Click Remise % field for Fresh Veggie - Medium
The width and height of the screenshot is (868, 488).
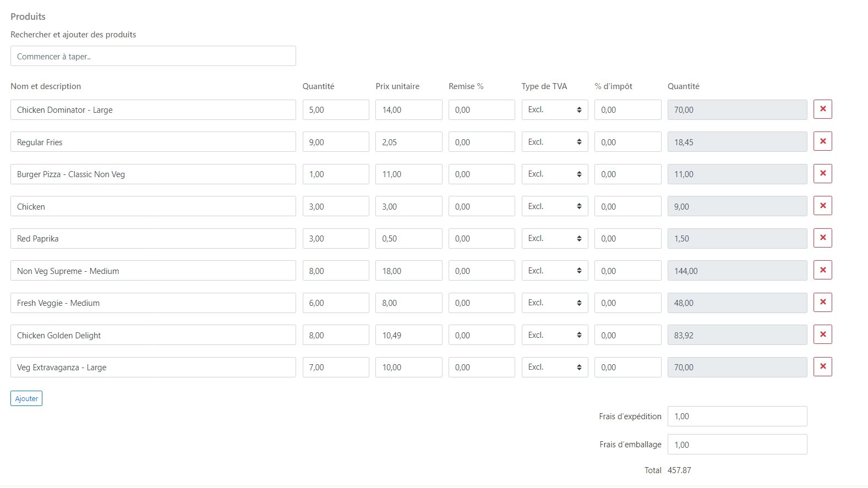pos(481,303)
